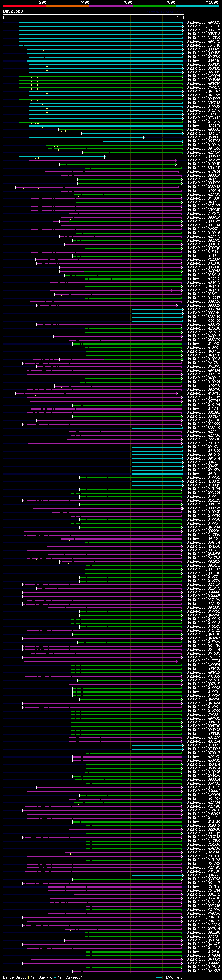Image resolution: width=222 pixels, height=980 pixels.
Task: Click the green ~80% identity legend segment
Action: pyautogui.click(x=154, y=7)
